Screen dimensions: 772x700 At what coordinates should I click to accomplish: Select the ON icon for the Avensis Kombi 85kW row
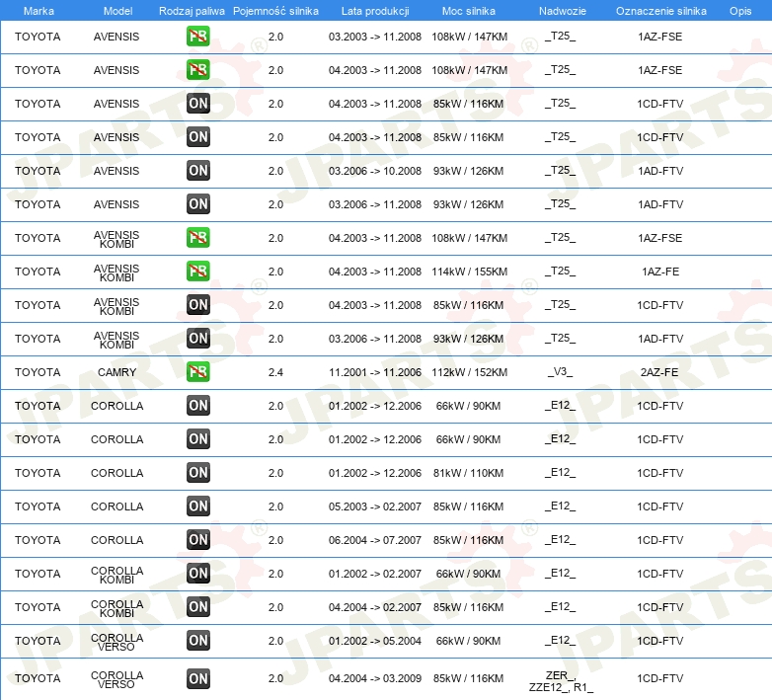(197, 305)
